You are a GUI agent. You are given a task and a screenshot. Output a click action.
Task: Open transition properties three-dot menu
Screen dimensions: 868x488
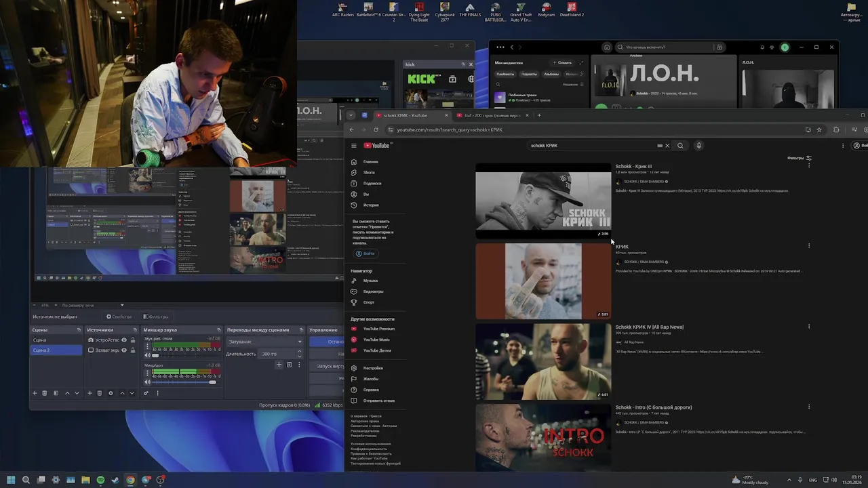pyautogui.click(x=299, y=365)
